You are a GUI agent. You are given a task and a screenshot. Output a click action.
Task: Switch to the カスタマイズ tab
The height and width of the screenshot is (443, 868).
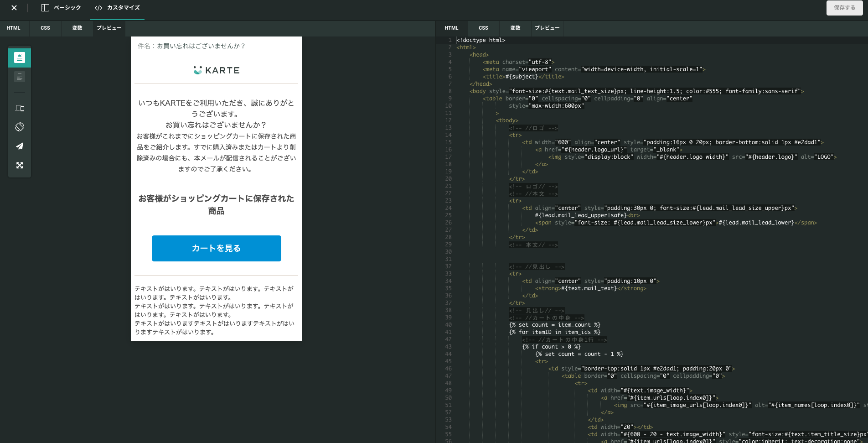[117, 8]
